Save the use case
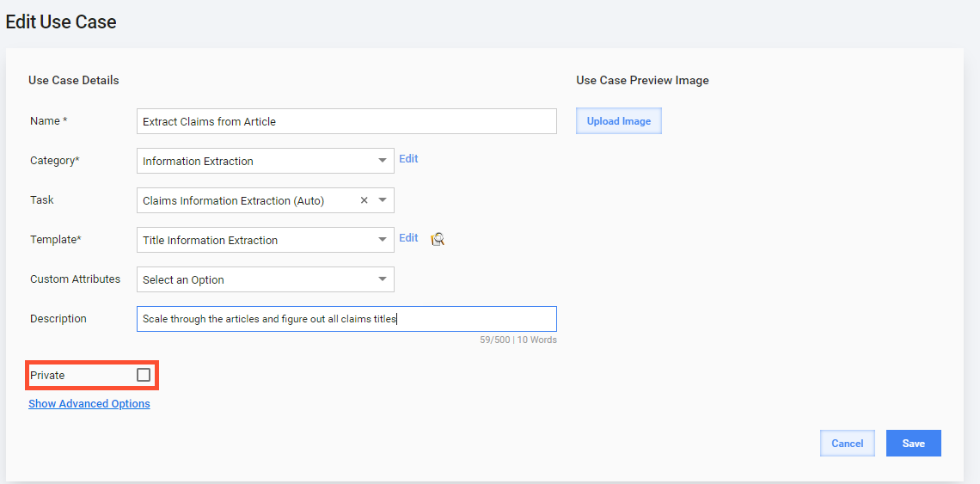The image size is (980, 484). point(914,444)
